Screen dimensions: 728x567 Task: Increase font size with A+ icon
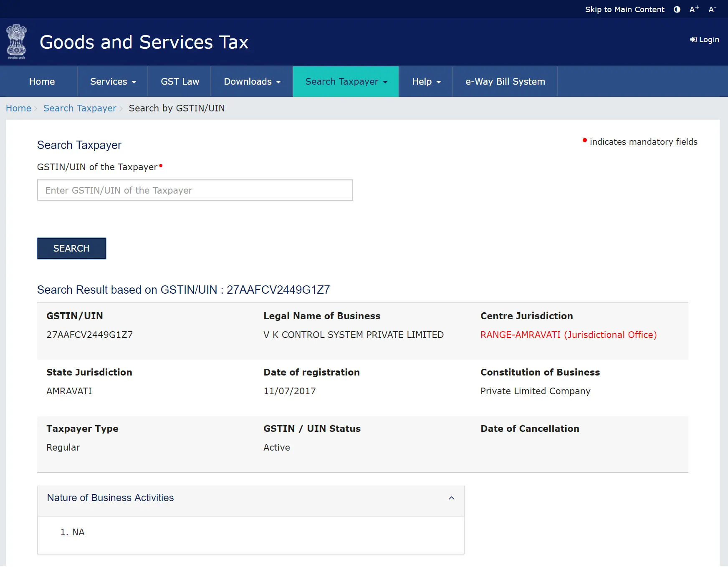pyautogui.click(x=694, y=10)
